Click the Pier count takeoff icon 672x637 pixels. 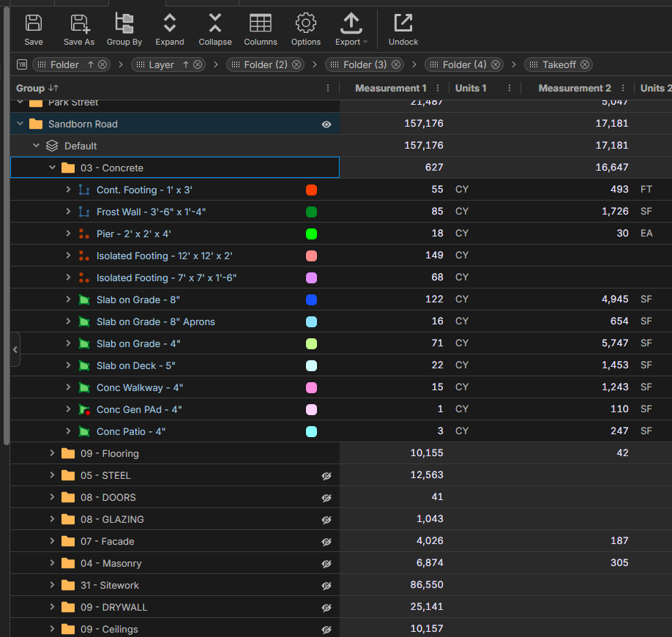84,234
